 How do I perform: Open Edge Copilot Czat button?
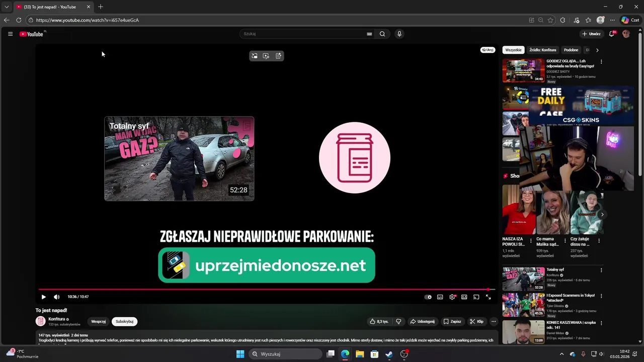coord(630,20)
